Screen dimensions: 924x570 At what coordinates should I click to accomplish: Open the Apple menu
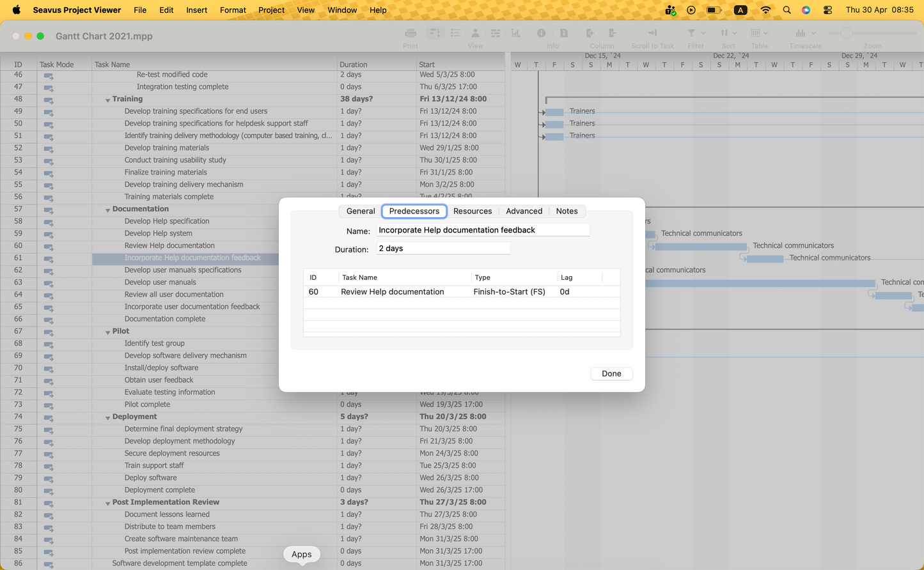coord(17,10)
